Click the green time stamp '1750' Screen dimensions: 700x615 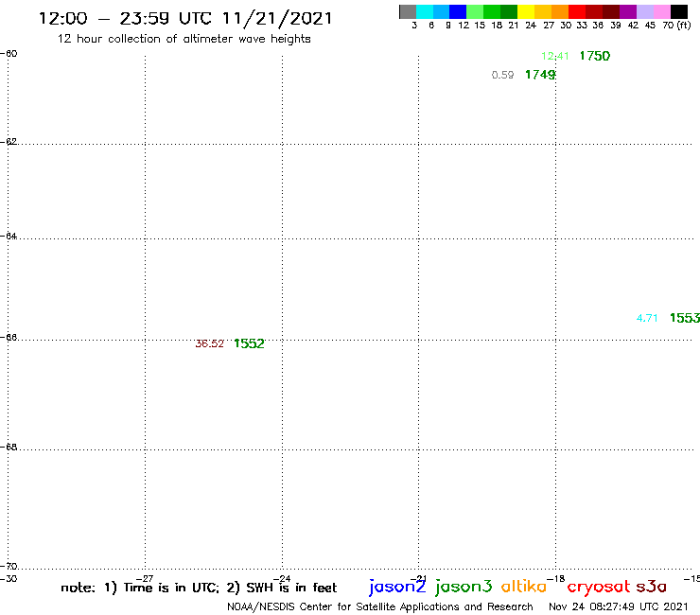pos(595,56)
